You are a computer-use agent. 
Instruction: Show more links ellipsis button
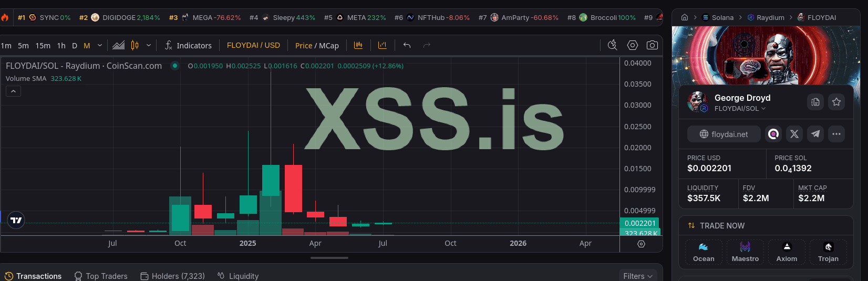coord(836,134)
